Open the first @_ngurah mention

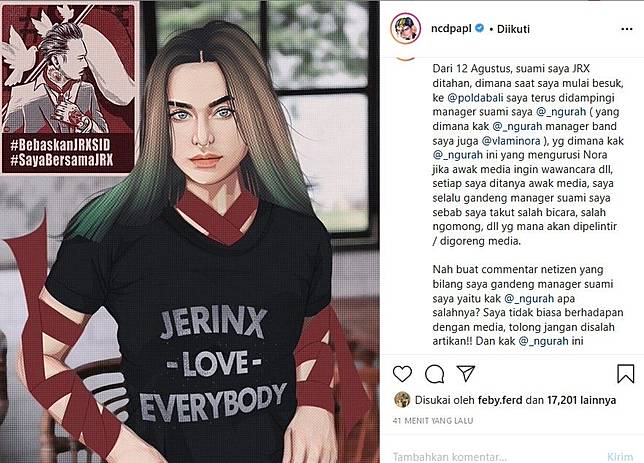click(x=561, y=112)
